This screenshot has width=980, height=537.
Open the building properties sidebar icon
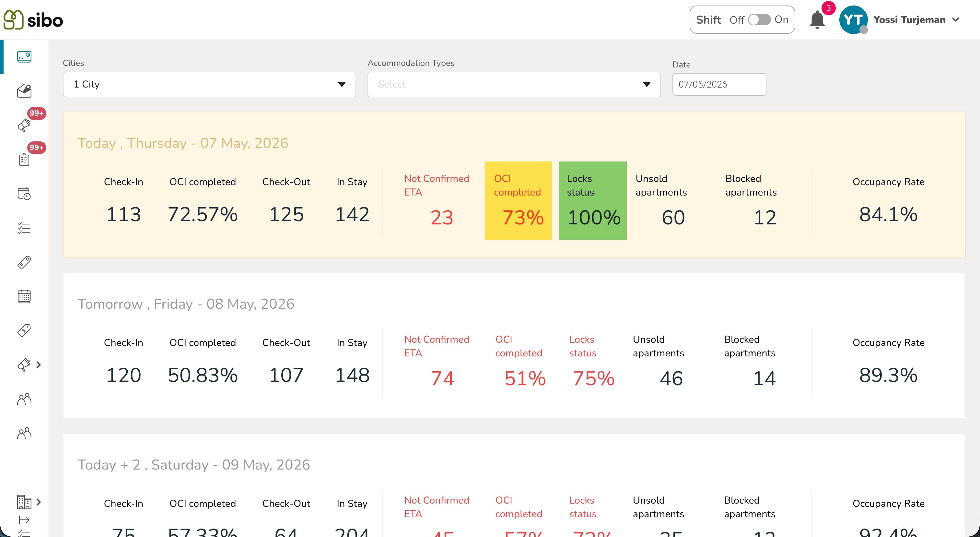point(24,502)
